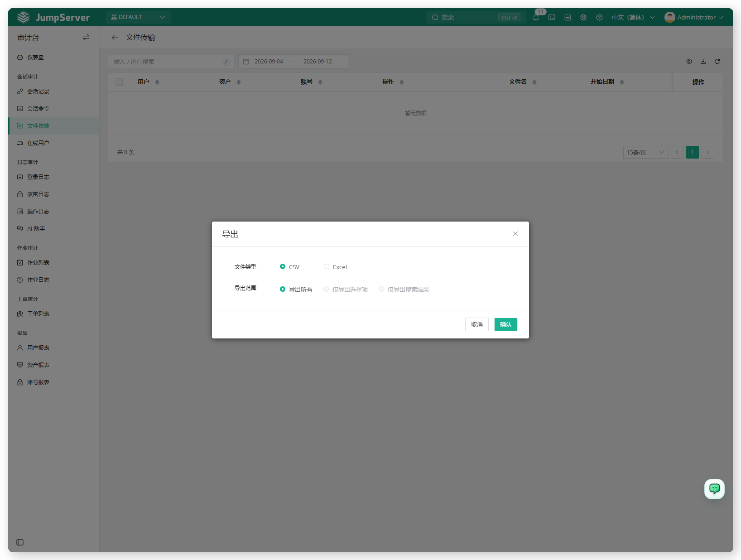Click page number 1 button
Viewport: 741px width, 560px height.
693,152
